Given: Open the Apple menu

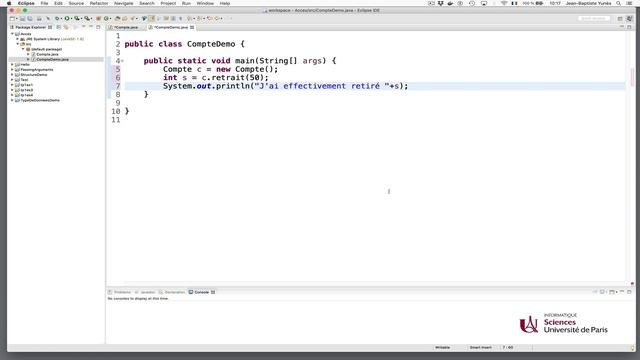Looking at the screenshot, I should coord(9,3).
